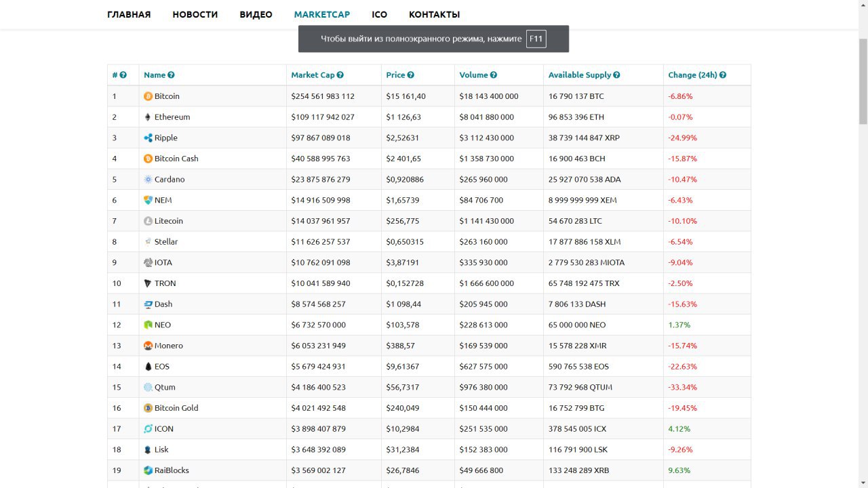Image resolution: width=868 pixels, height=488 pixels.
Task: Click the NEM logo icon
Action: (148, 200)
